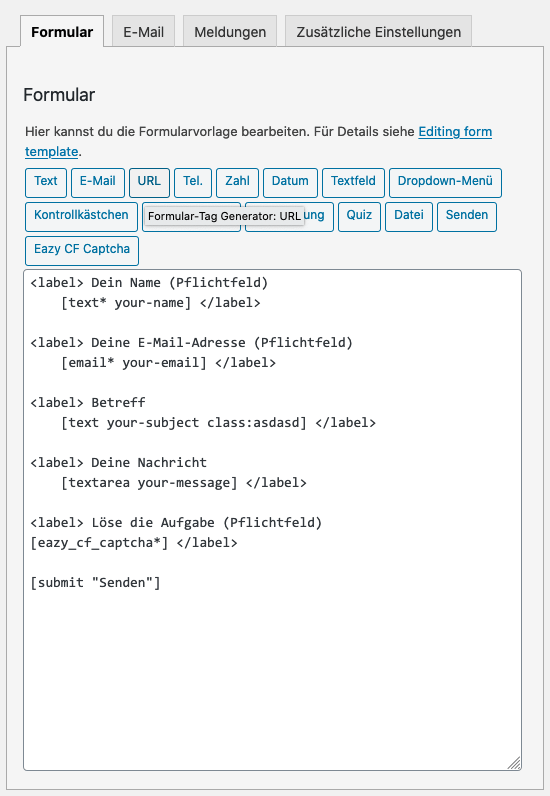Click the Formular section heading
Viewport: 550px width, 796px height.
tap(59, 95)
